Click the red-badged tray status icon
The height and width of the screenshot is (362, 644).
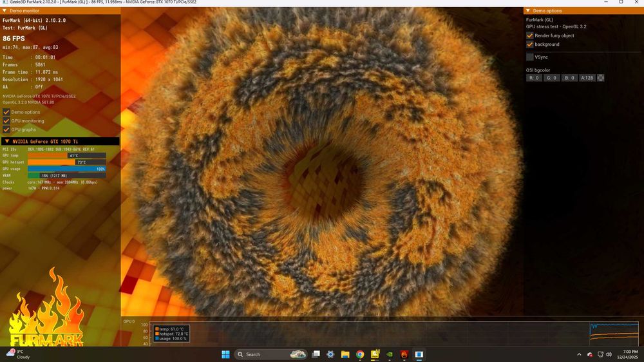pyautogui.click(x=590, y=354)
